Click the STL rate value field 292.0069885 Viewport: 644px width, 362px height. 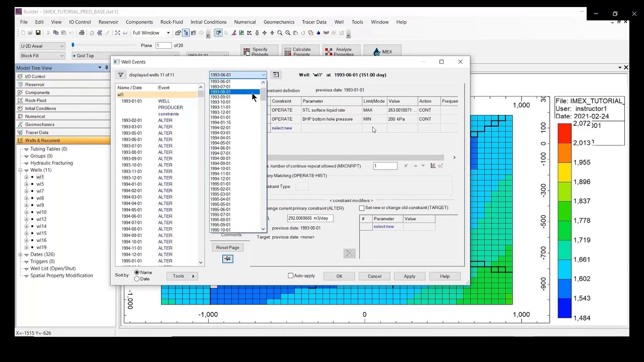[310, 218]
